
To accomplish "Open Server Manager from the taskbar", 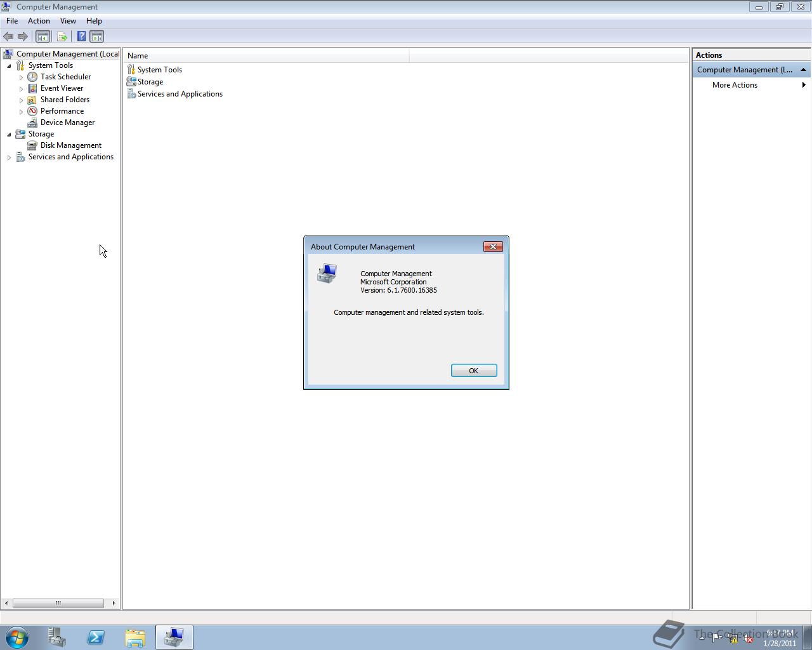I will click(x=57, y=637).
